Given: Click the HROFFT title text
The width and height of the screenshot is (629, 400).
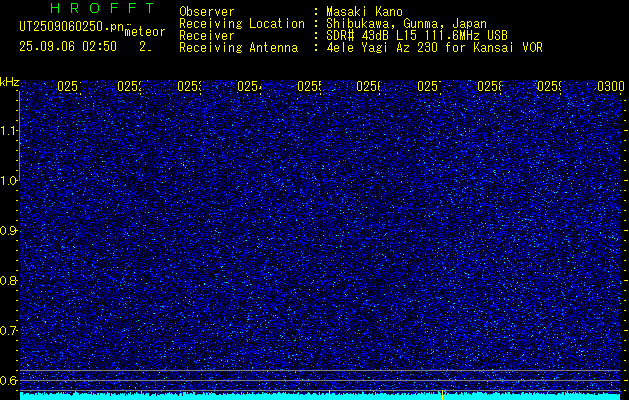Looking at the screenshot, I should point(103,8).
